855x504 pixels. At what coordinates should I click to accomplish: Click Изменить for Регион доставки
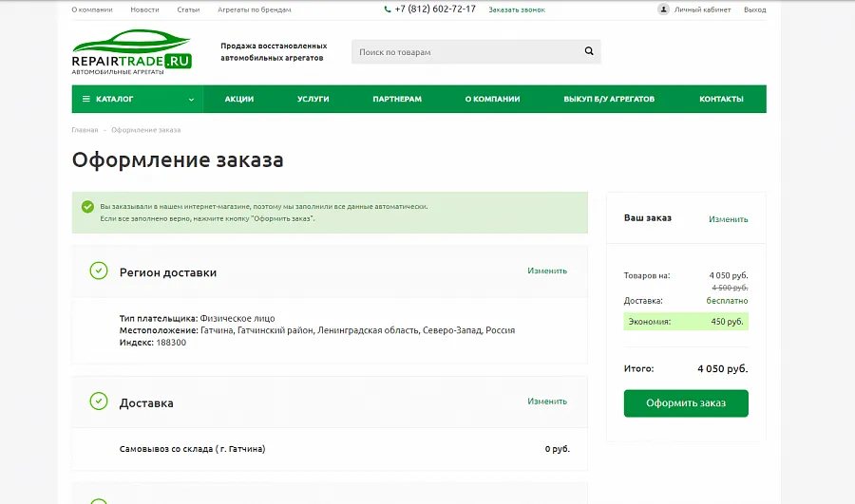[x=547, y=271]
